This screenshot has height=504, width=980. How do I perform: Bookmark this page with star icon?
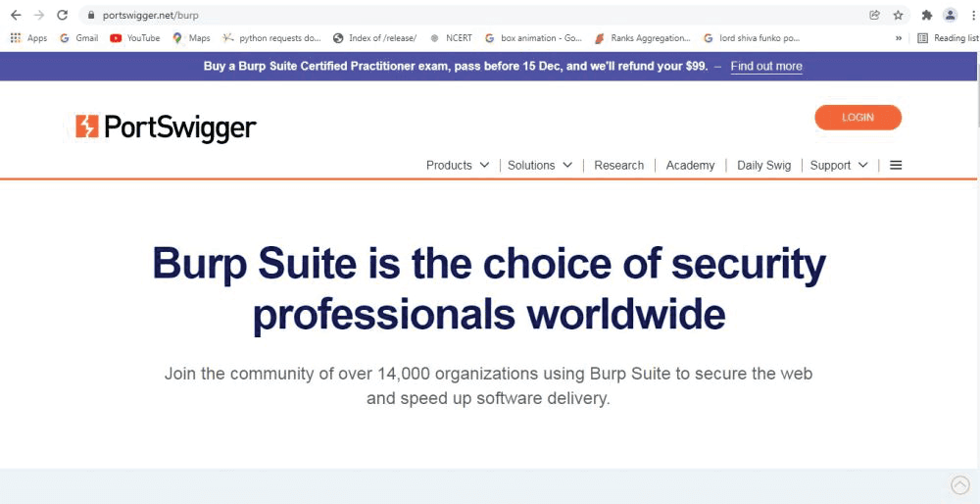898,15
